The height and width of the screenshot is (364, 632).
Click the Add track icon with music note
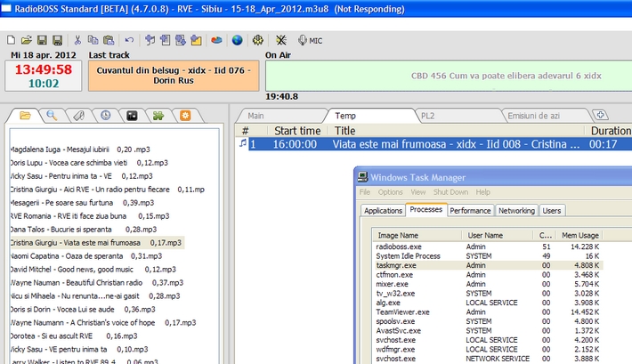coord(150,40)
